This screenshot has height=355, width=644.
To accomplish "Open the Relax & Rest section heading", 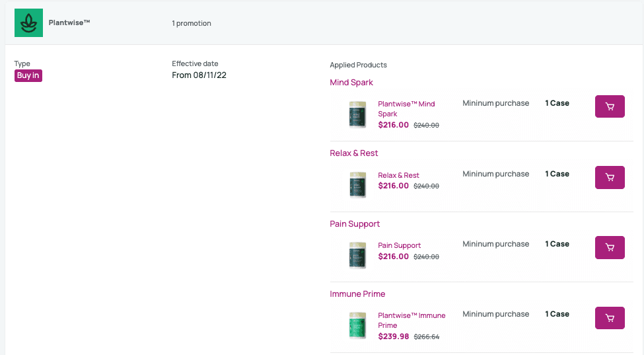I will coord(353,153).
